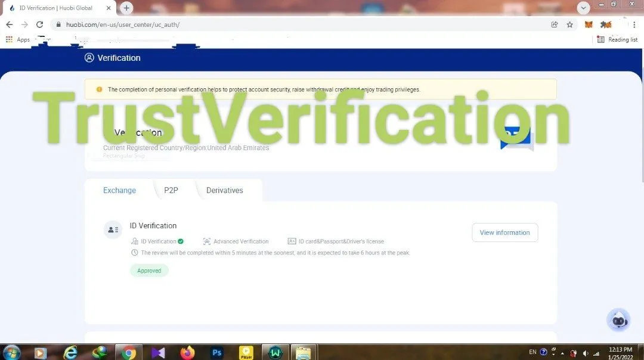Switch to the Derivatives tab
The image size is (644, 360).
[224, 190]
